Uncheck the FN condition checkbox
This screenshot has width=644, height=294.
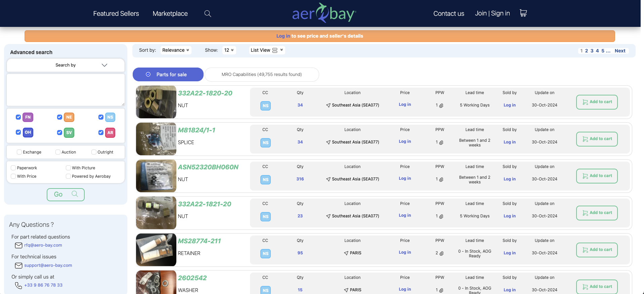click(x=18, y=117)
